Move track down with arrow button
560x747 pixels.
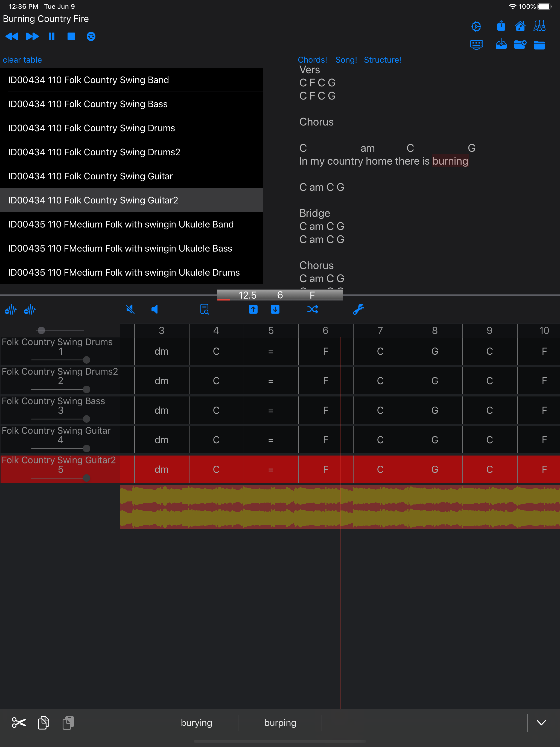click(275, 309)
